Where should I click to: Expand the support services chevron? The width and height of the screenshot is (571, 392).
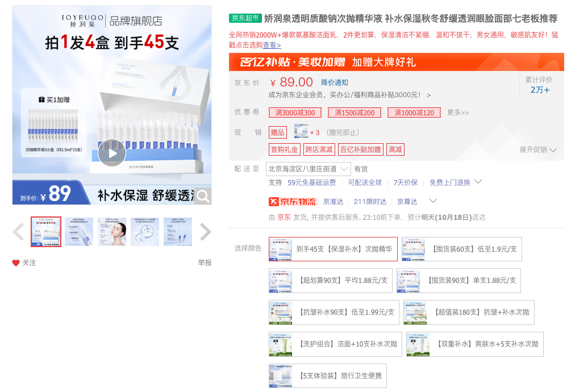pos(478,181)
